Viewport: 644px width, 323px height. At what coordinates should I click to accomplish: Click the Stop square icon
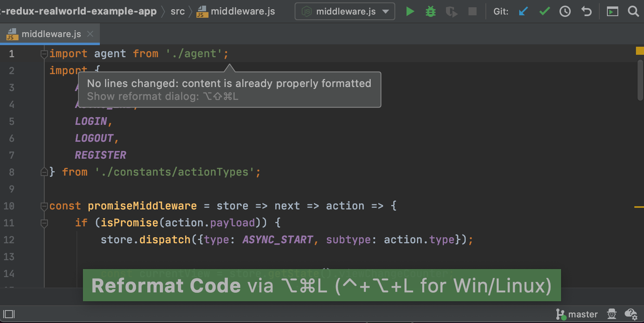click(473, 11)
